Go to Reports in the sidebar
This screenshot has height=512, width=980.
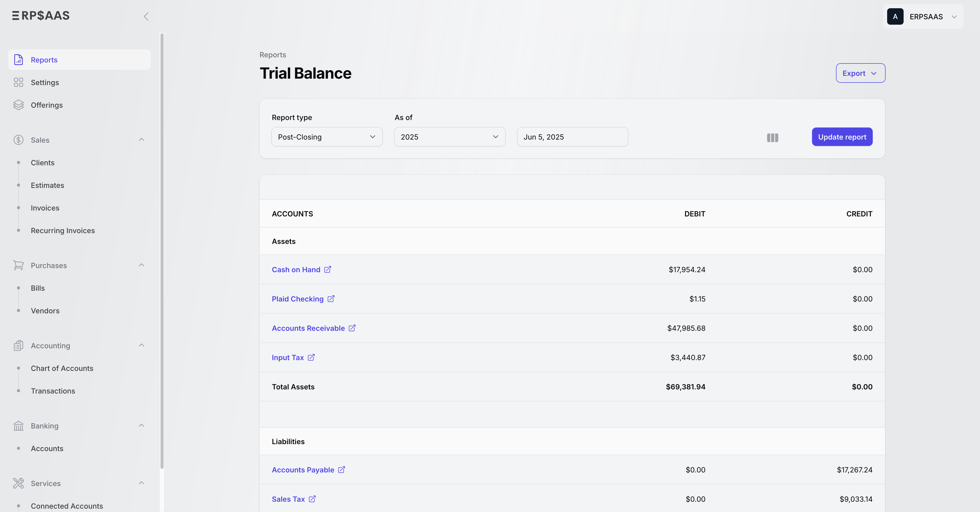79,60
